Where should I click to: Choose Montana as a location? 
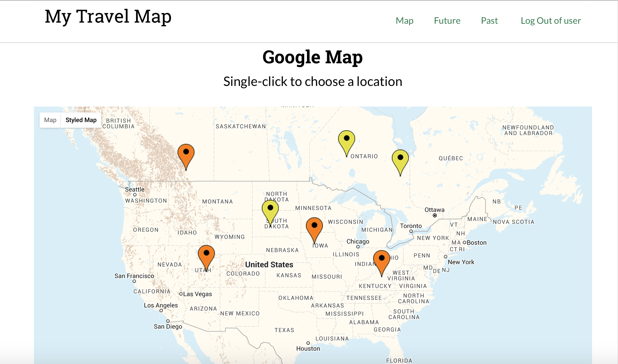pyautogui.click(x=217, y=201)
